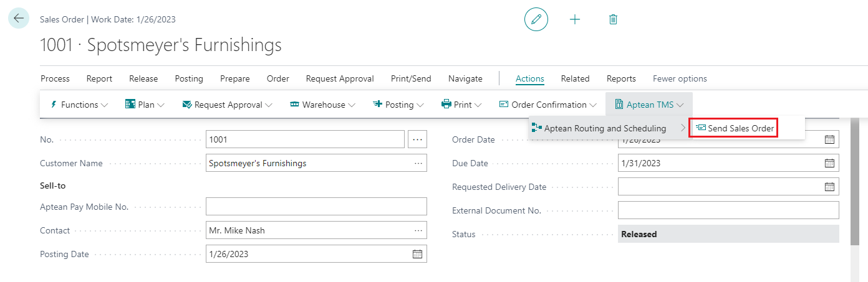This screenshot has height=282, width=868.
Task: Click the plus new record icon
Action: [x=575, y=19]
